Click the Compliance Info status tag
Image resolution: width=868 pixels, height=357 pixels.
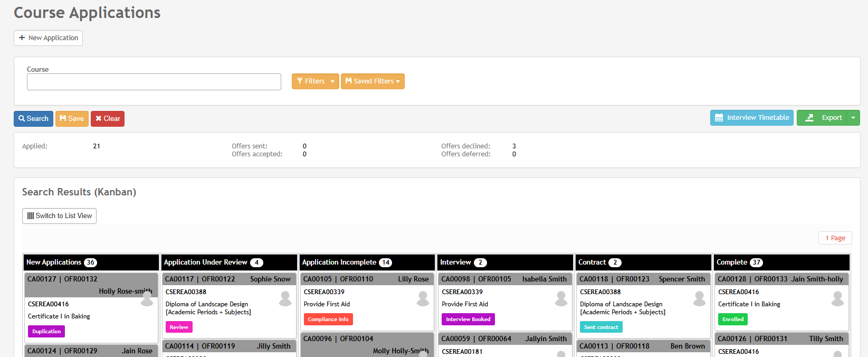pyautogui.click(x=328, y=320)
